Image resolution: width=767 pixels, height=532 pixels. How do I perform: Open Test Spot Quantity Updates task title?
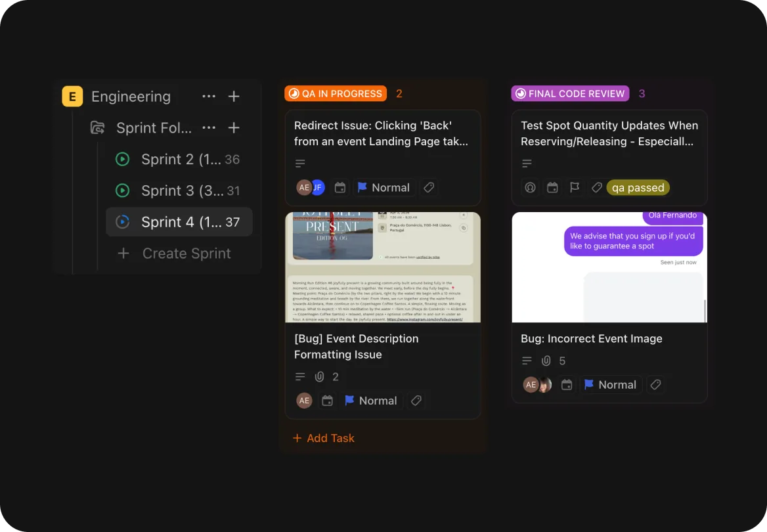[609, 133]
